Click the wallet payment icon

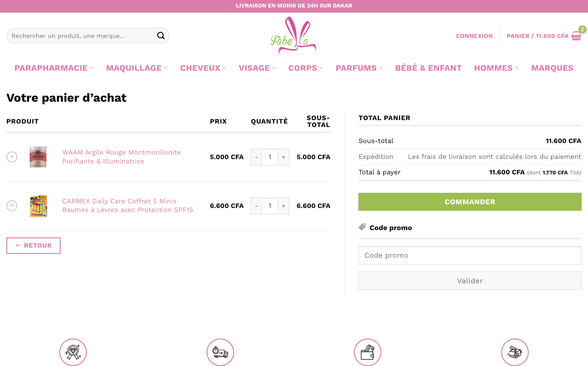tap(367, 352)
